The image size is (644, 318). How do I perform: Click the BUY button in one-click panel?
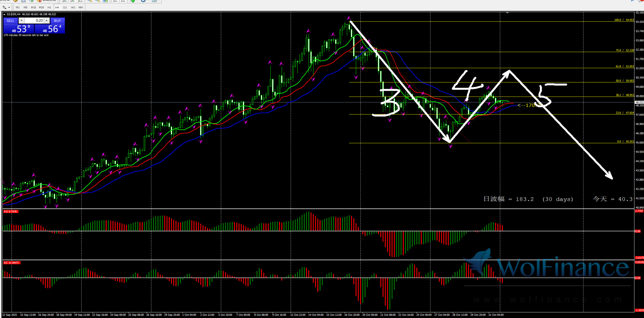coord(58,21)
